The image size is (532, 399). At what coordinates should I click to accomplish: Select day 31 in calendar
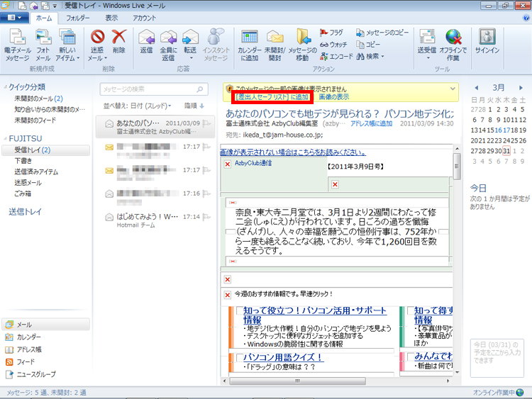coord(506,150)
